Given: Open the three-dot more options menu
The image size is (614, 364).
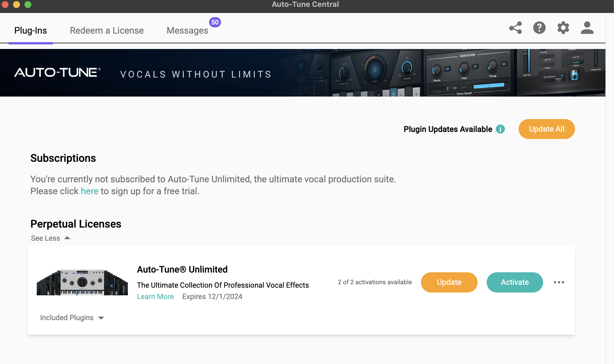Looking at the screenshot, I should (x=559, y=282).
